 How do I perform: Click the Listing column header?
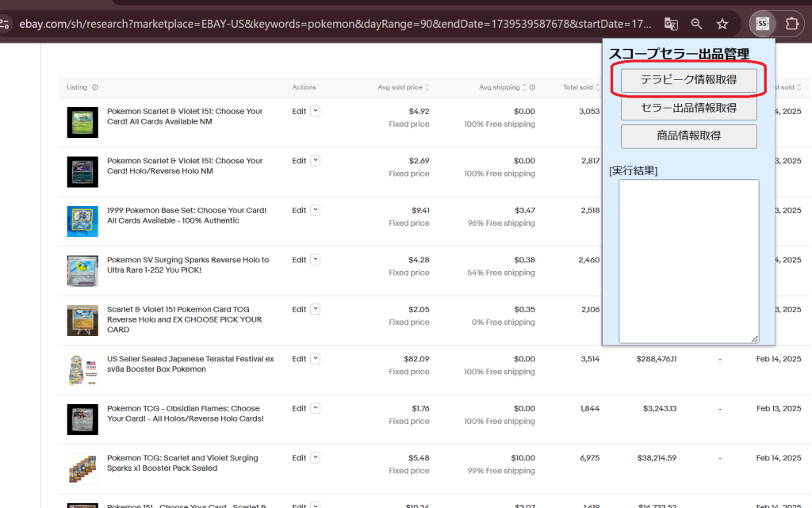click(x=77, y=87)
